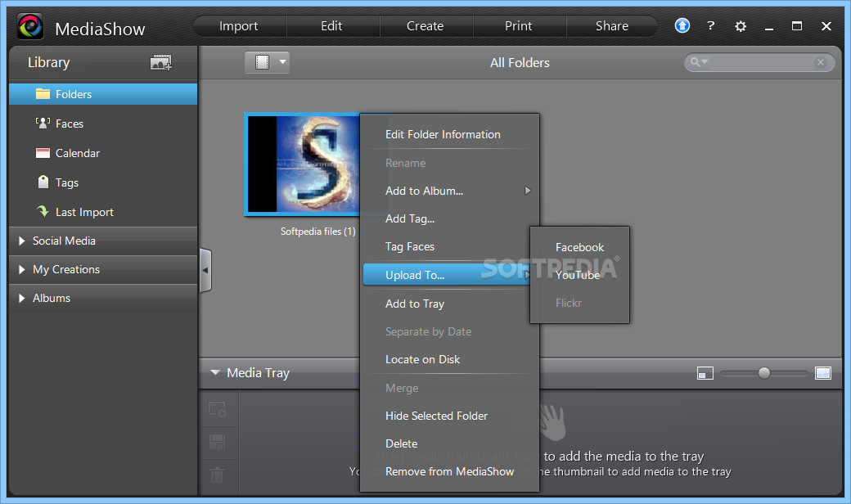851x504 pixels.
Task: Click the search input field
Action: click(760, 62)
